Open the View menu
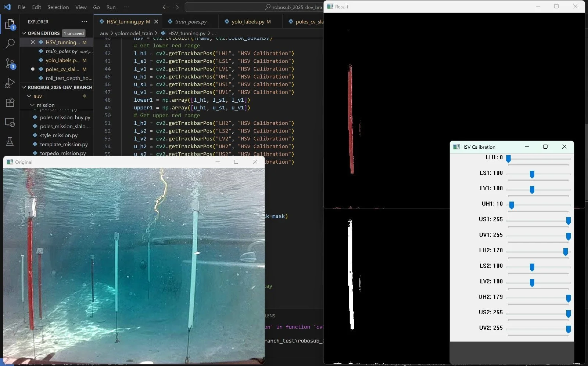This screenshot has height=366, width=588. coord(81,7)
